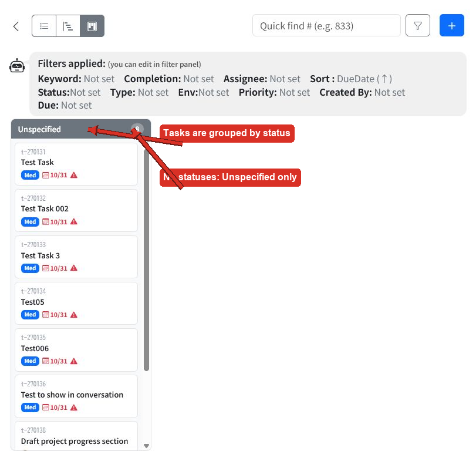This screenshot has height=458, width=476.
Task: Click calendar due date icon on Test Task 3
Action: click(46, 268)
